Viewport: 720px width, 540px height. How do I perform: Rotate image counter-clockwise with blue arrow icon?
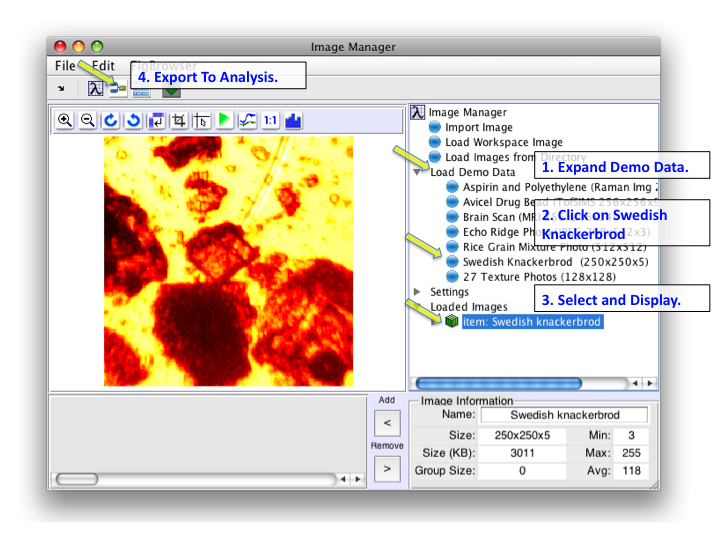tap(132, 120)
